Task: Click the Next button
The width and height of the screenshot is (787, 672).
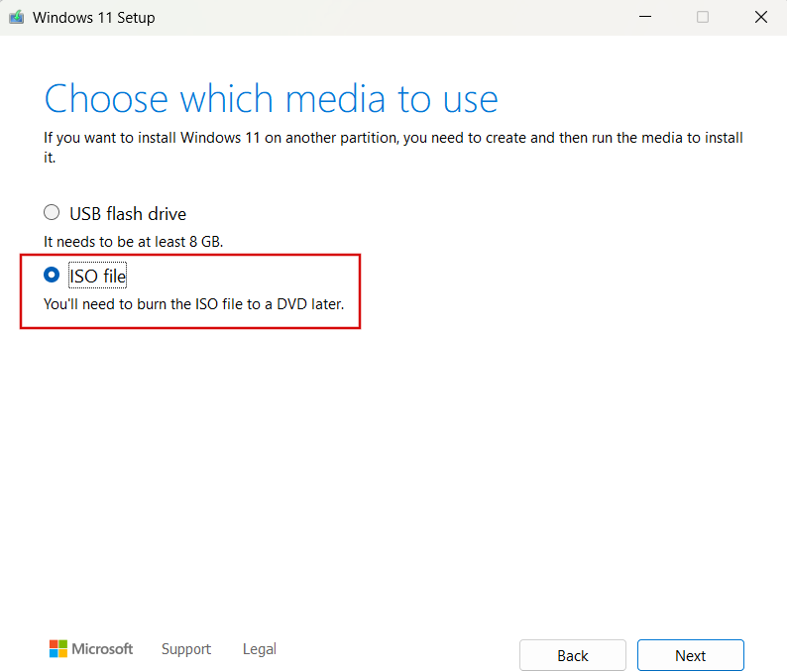Action: [690, 655]
